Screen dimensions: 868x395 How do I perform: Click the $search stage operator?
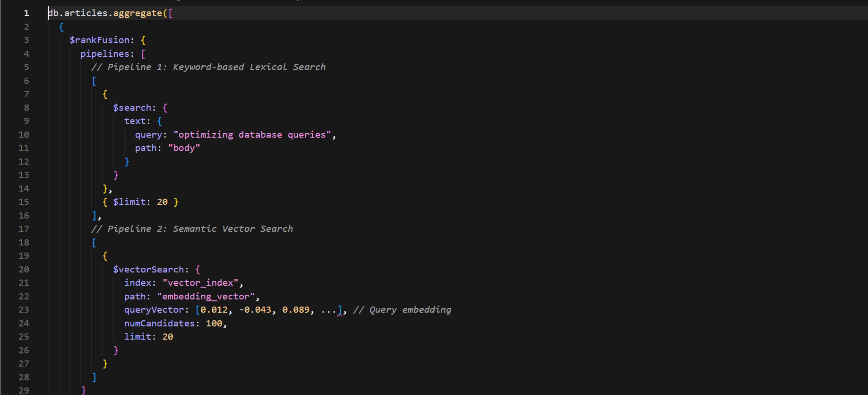click(x=132, y=108)
